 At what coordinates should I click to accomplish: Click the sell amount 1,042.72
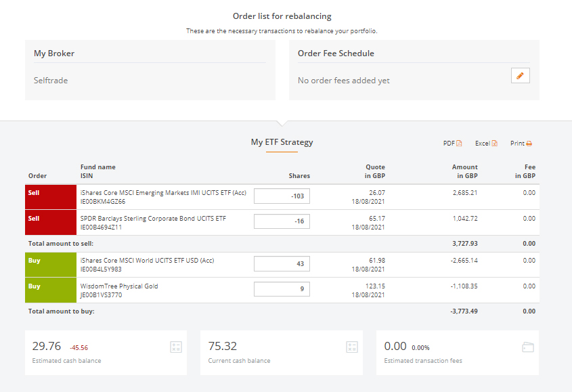click(465, 218)
